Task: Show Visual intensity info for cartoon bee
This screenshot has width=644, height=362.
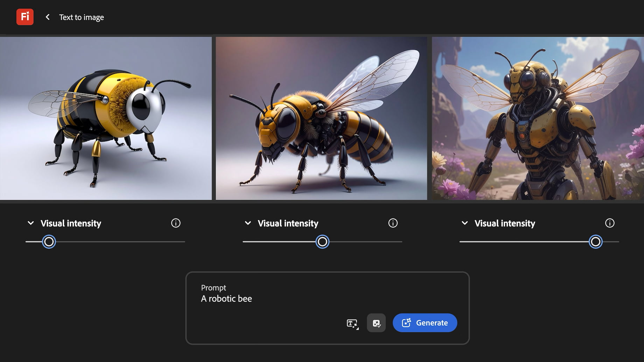Action: point(176,223)
